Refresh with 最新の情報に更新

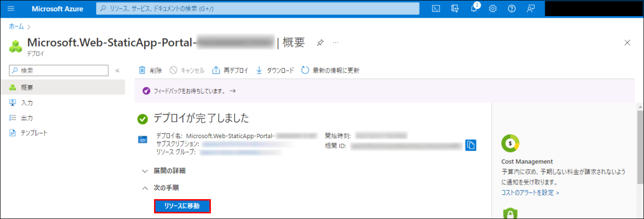[330, 70]
